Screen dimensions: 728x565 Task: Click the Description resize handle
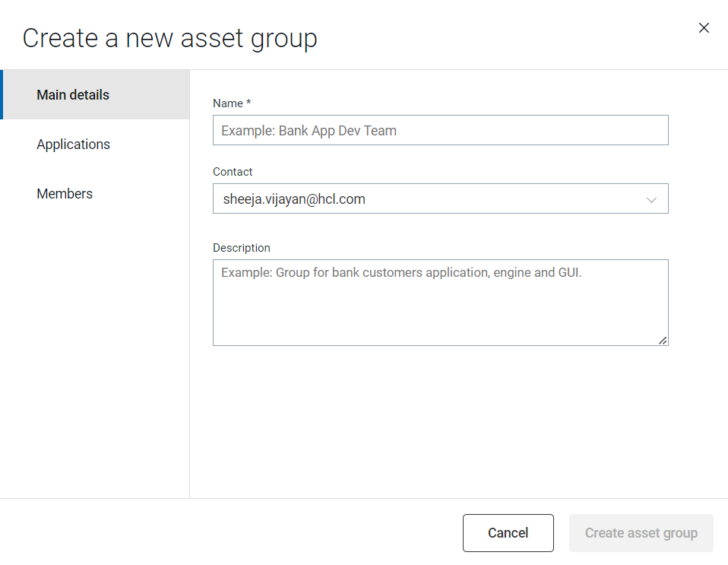[x=663, y=341]
